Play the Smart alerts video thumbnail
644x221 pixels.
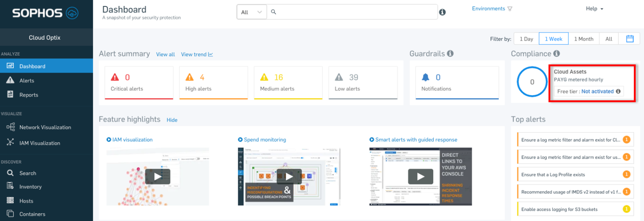pos(421,176)
